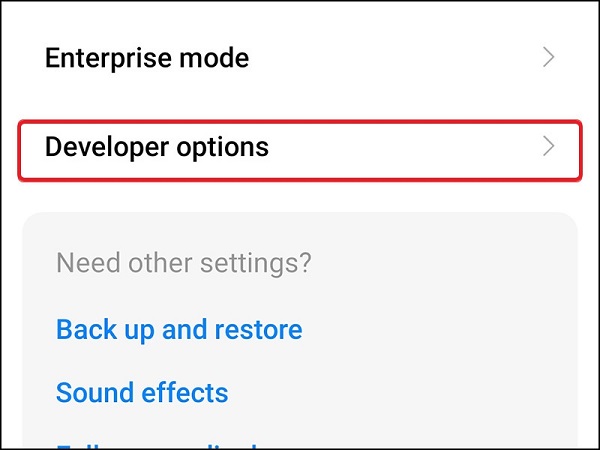
Task: Open Enterprise mode settings
Action: tap(147, 58)
